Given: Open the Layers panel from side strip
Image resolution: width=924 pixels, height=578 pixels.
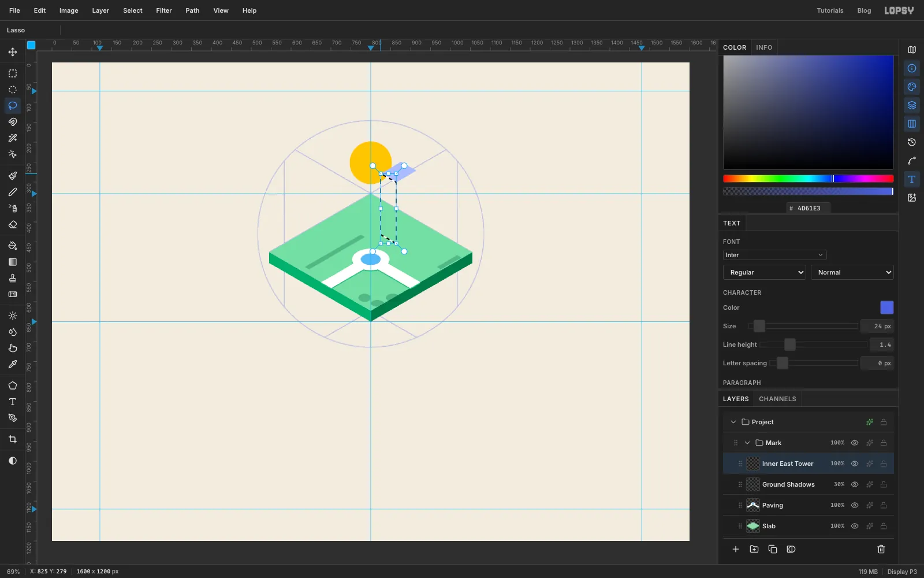Looking at the screenshot, I should (x=912, y=105).
